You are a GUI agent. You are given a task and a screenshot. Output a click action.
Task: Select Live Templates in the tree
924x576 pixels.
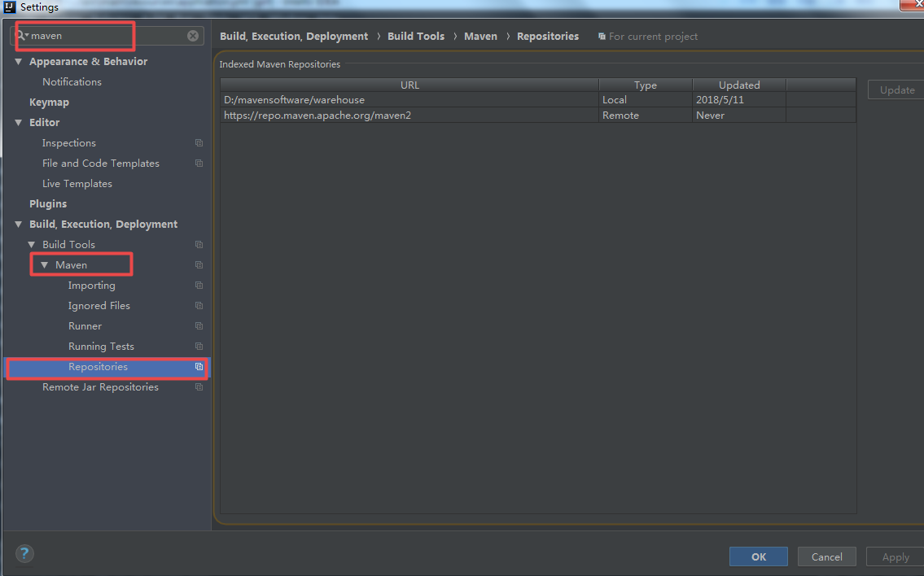coord(77,184)
